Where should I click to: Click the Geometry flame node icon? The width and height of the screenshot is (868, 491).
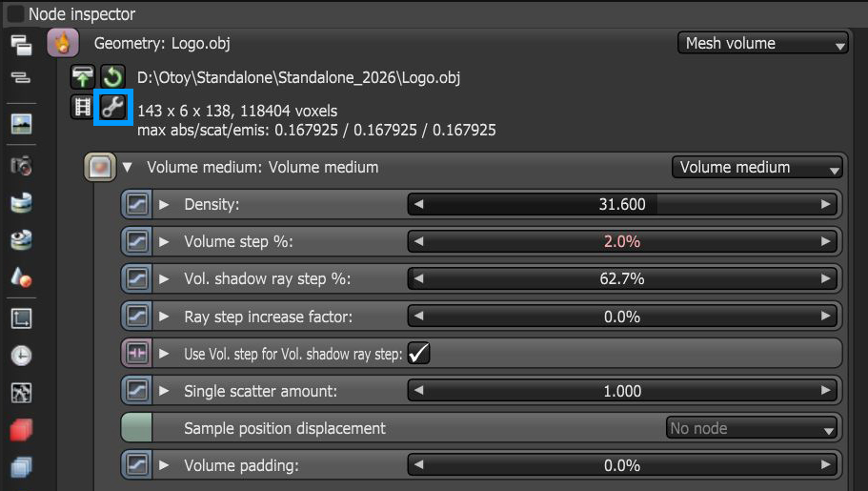pyautogui.click(x=64, y=43)
